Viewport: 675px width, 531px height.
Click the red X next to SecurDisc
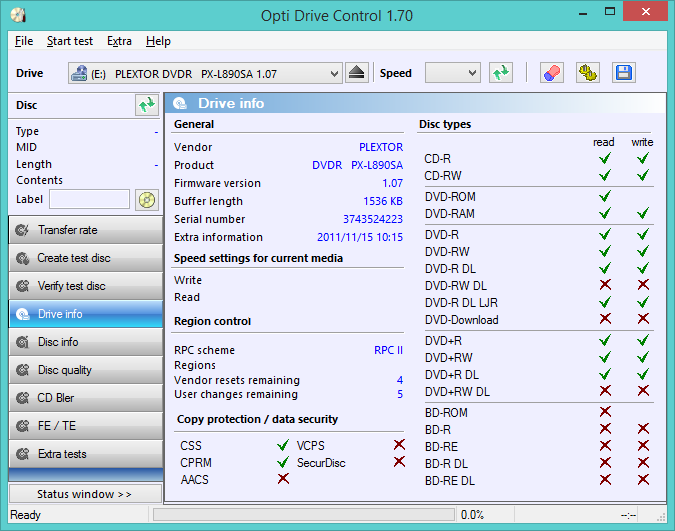pyautogui.click(x=399, y=462)
